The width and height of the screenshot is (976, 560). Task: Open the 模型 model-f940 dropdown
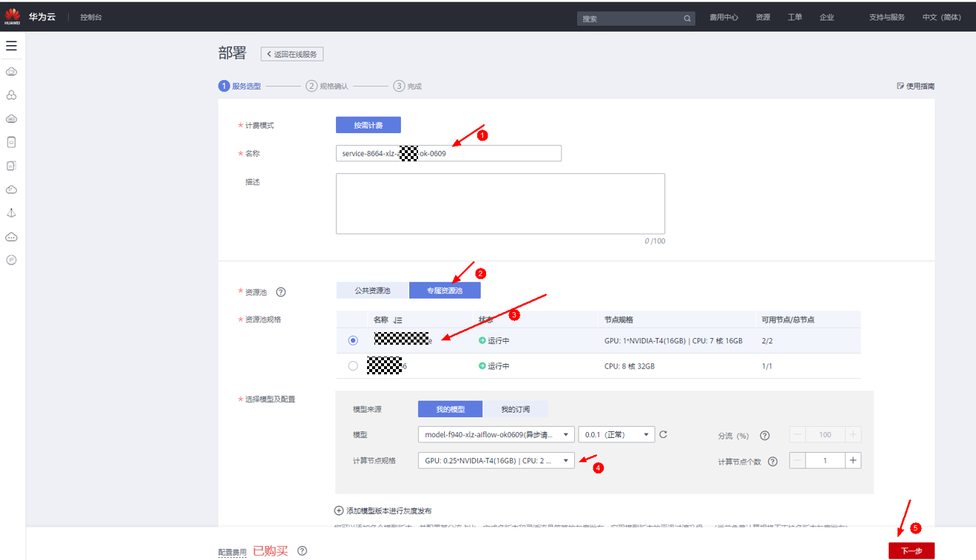click(x=496, y=435)
